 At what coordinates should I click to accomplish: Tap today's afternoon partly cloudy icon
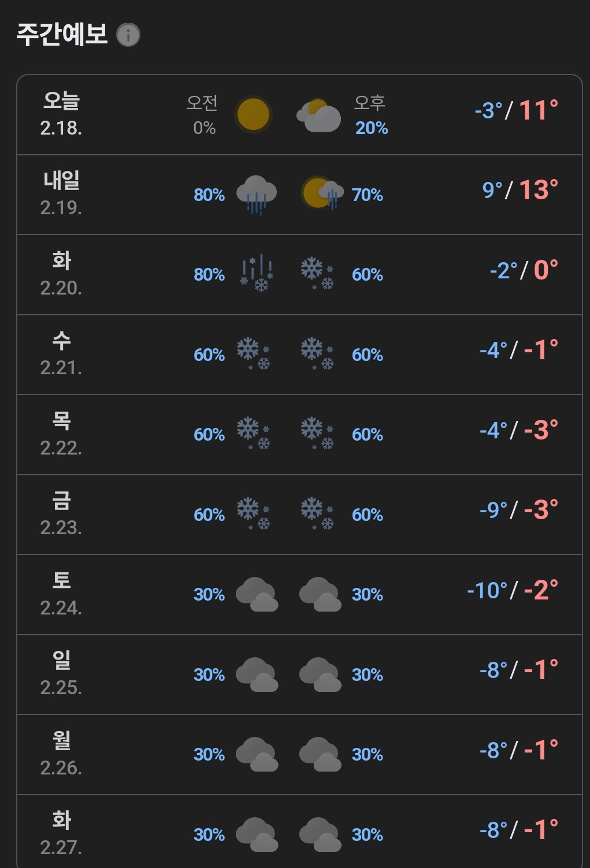(319, 116)
